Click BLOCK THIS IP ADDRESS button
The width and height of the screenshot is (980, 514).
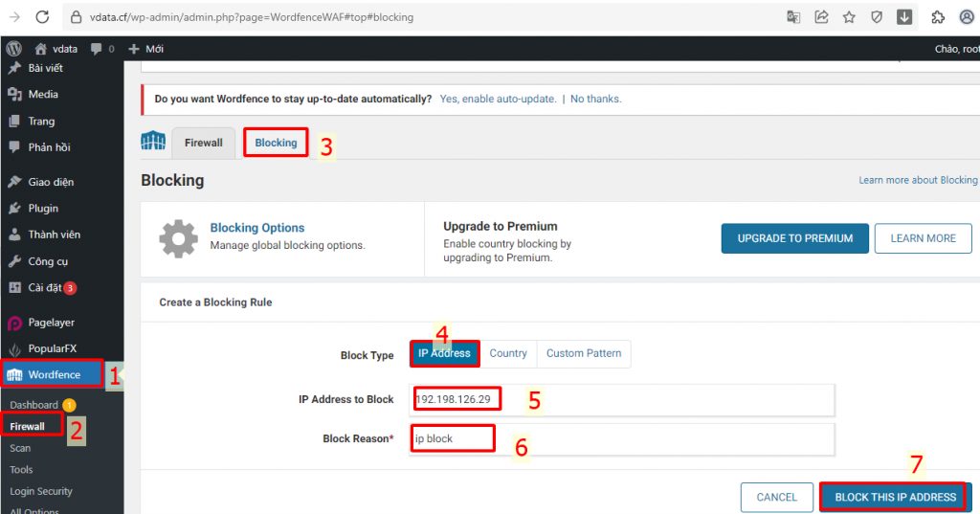(896, 497)
